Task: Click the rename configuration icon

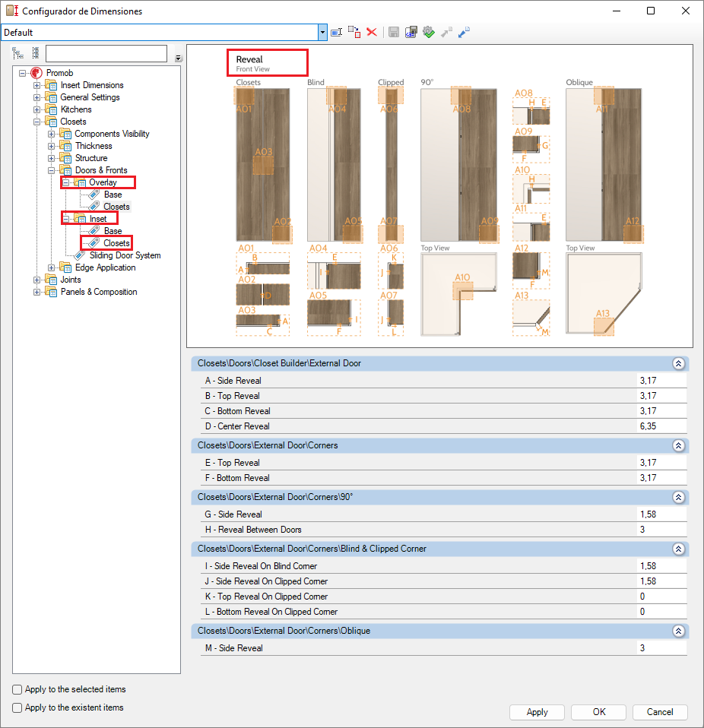Action: (336, 32)
